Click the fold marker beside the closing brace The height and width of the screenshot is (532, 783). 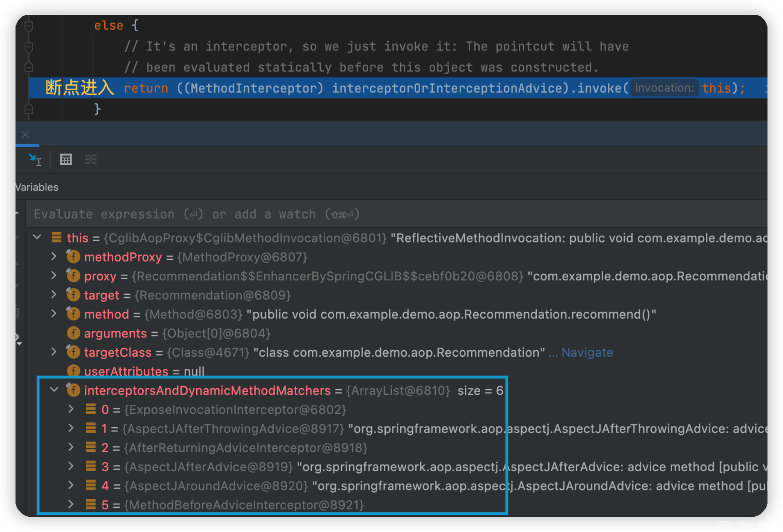(x=29, y=109)
